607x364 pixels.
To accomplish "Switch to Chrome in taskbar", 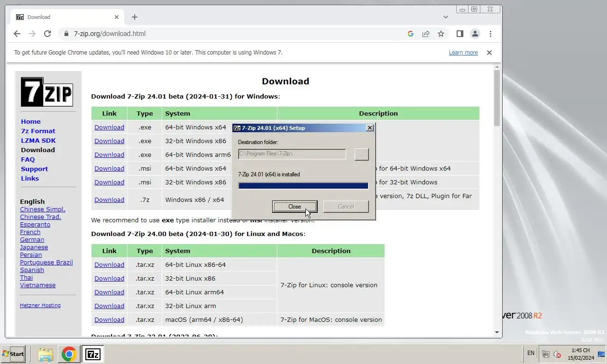I will click(69, 355).
